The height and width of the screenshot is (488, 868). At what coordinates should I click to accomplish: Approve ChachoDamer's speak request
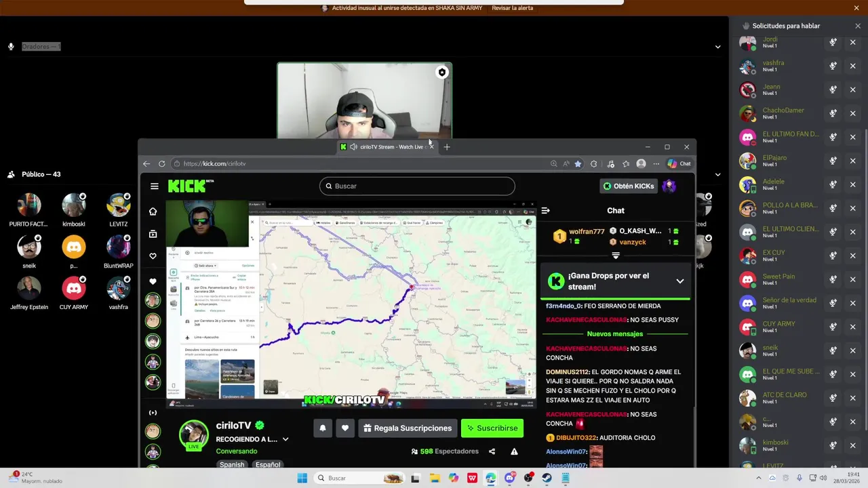click(833, 113)
